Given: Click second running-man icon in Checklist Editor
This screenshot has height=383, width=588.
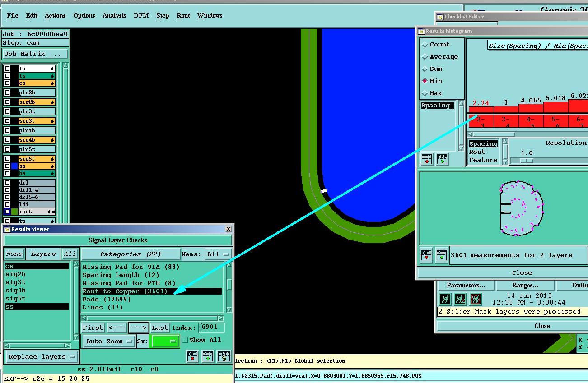Looking at the screenshot, I should 460,299.
